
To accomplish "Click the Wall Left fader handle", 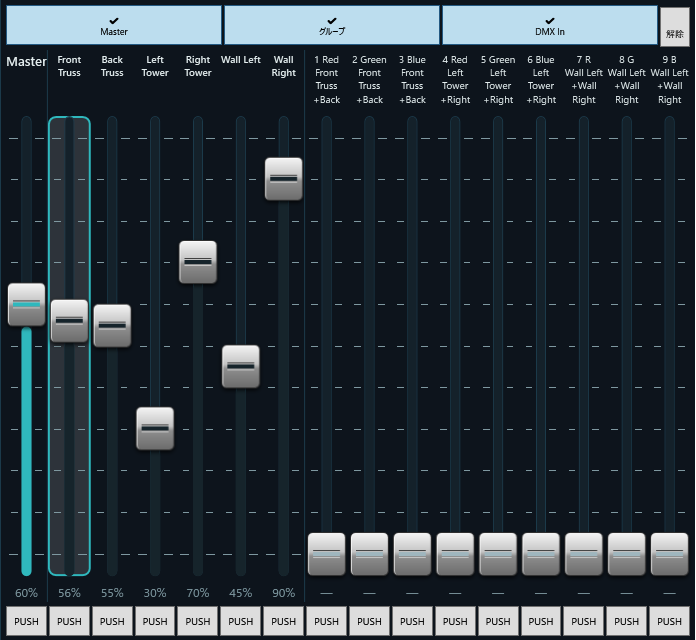I will (x=241, y=366).
